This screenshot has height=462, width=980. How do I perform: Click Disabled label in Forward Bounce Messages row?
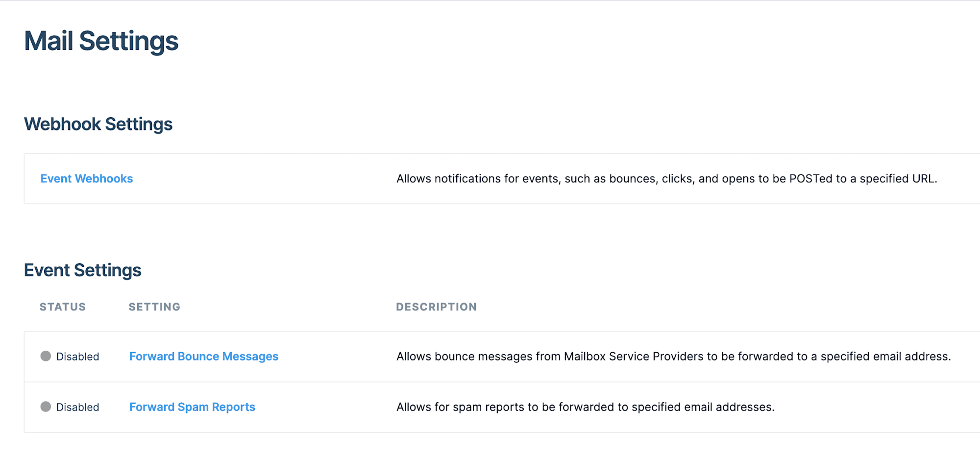(77, 357)
